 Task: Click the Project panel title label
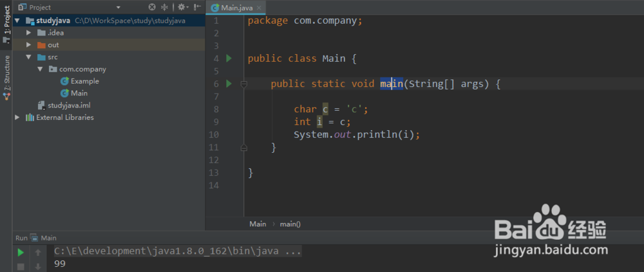click(40, 7)
